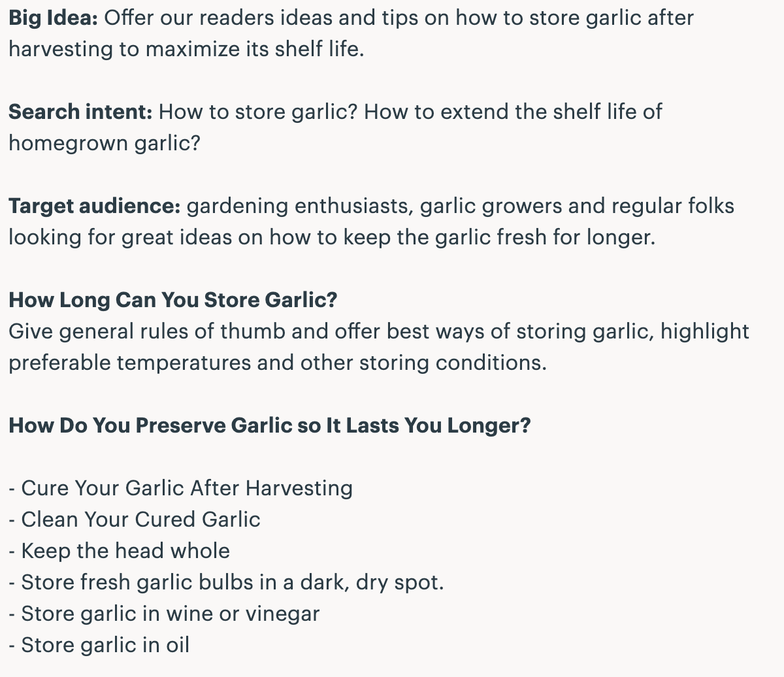Click the 'How Long Can You Store Garlic?' heading
This screenshot has height=677, width=784.
point(173,300)
